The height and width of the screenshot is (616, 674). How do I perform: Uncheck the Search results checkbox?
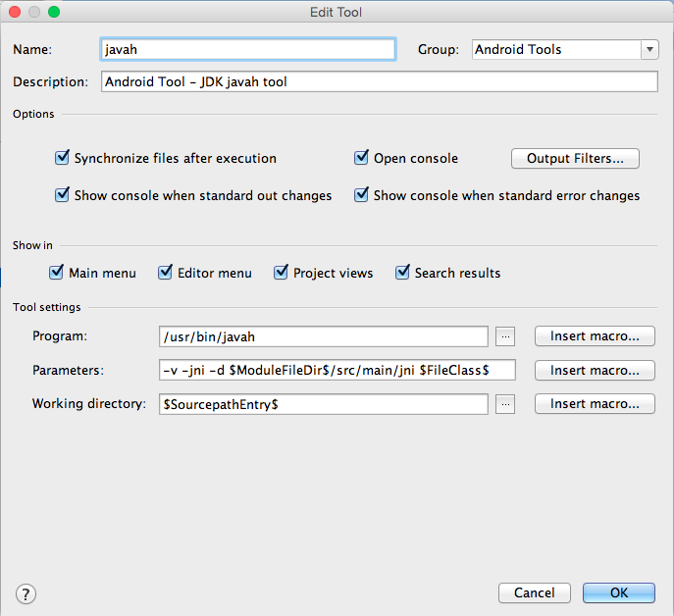[x=402, y=273]
